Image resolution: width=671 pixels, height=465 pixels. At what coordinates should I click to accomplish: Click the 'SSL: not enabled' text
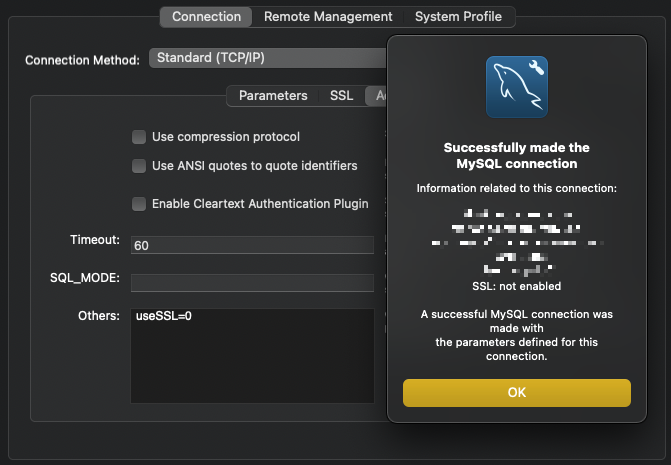coord(517,286)
